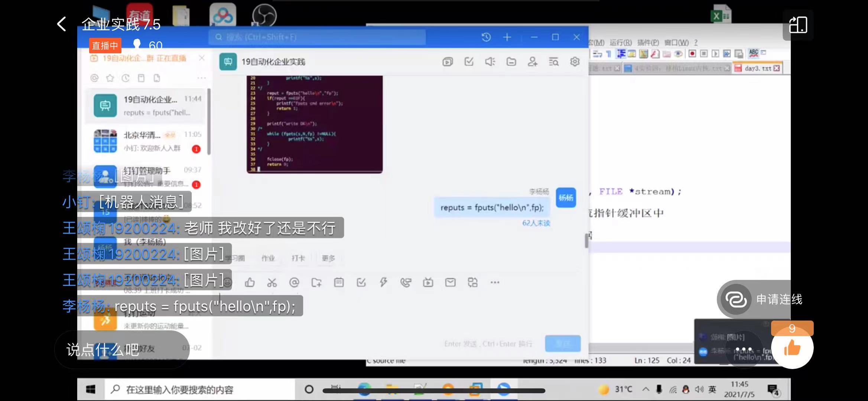Toggle the microphone icon in system tray
Screen dimensions: 868x401
point(659,389)
